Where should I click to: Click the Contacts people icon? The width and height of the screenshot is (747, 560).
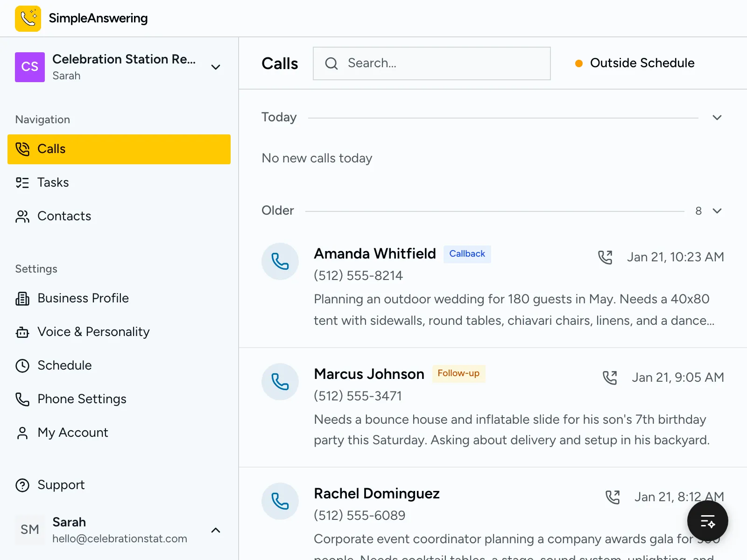coord(22,216)
